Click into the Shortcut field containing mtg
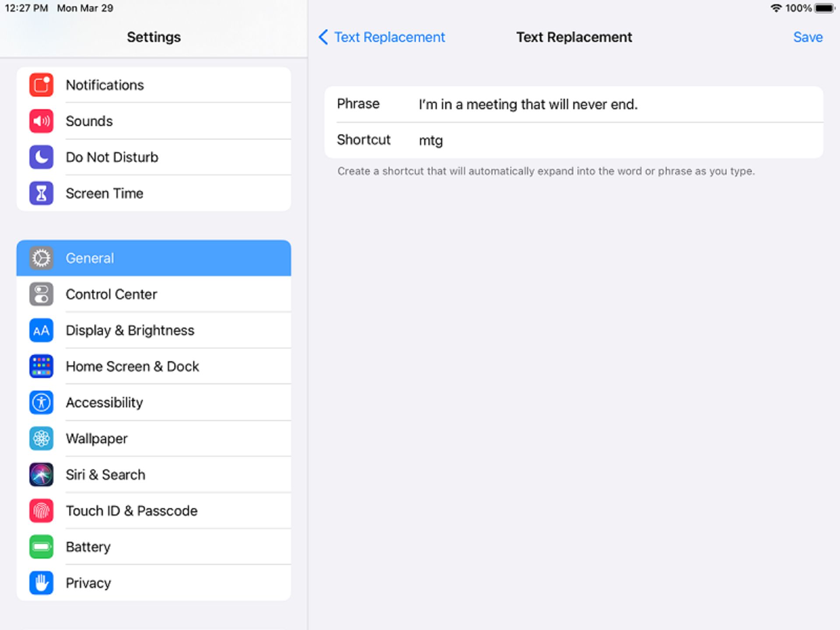This screenshot has height=630, width=840. tap(612, 140)
